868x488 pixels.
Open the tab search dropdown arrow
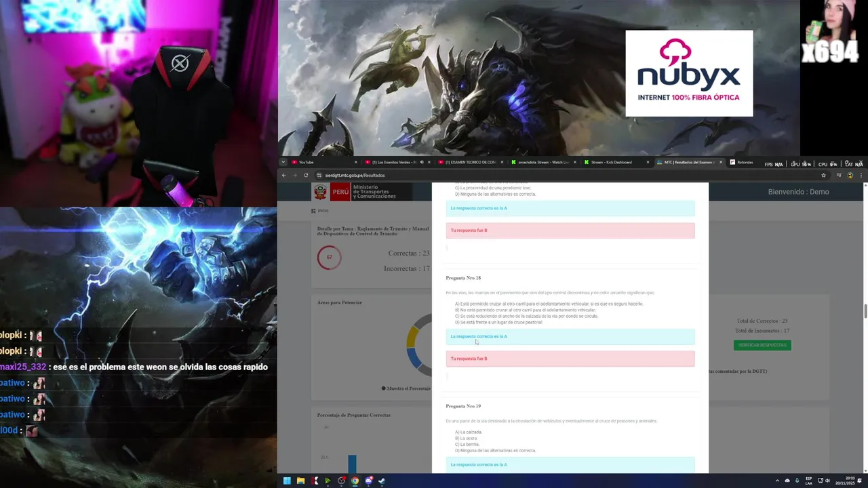pos(283,163)
